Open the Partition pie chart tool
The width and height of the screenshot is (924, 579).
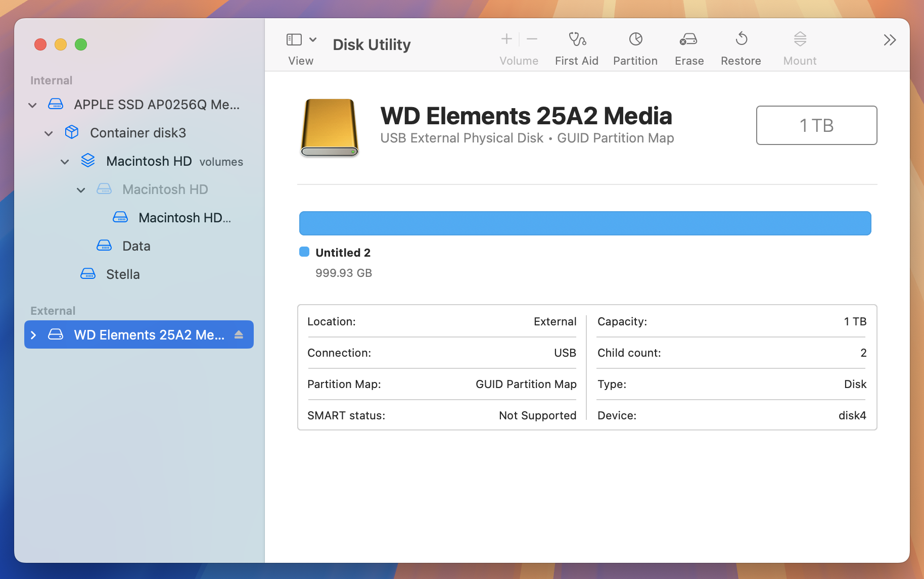(635, 39)
